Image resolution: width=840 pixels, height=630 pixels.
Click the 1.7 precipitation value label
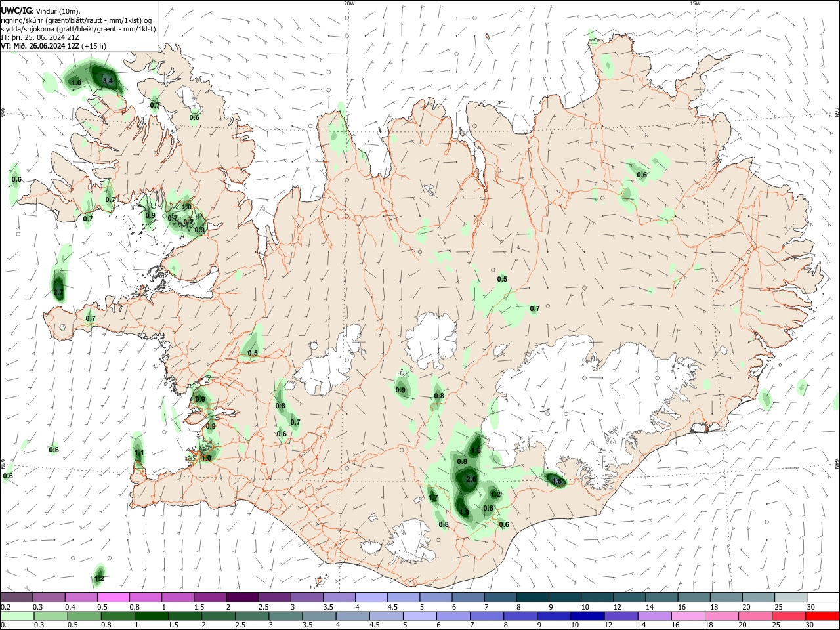(432, 498)
